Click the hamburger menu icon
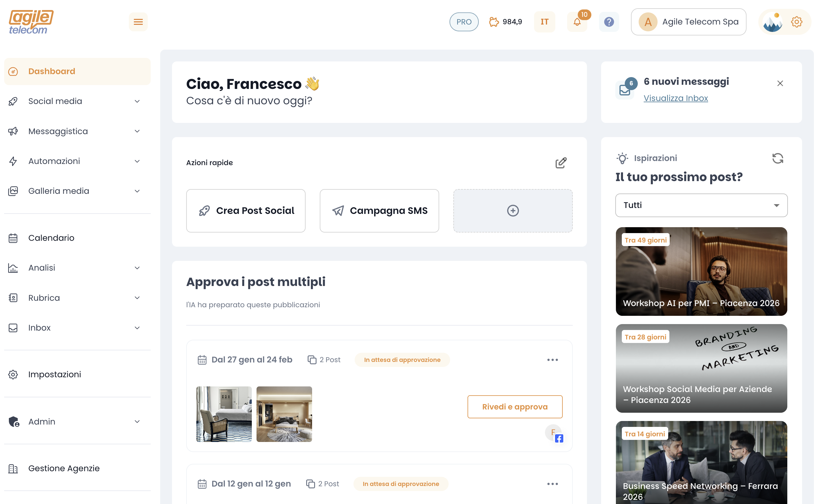 [x=138, y=22]
